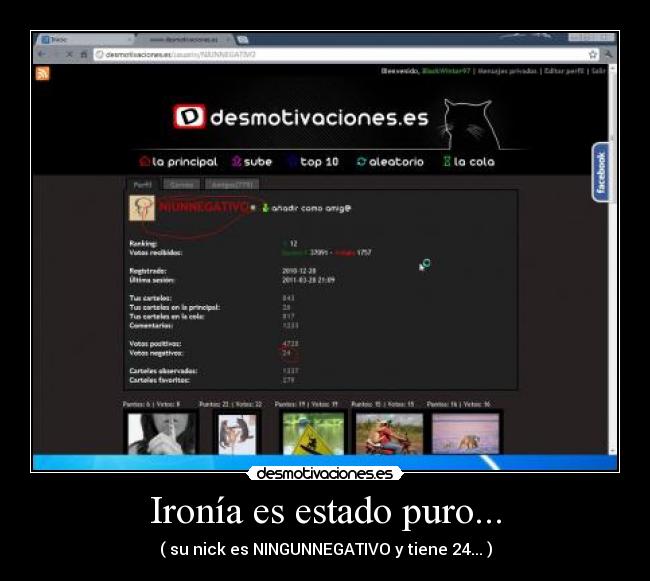The width and height of the screenshot is (650, 581).
Task: Open the yellow warning sign thumbnail
Action: coord(313,433)
